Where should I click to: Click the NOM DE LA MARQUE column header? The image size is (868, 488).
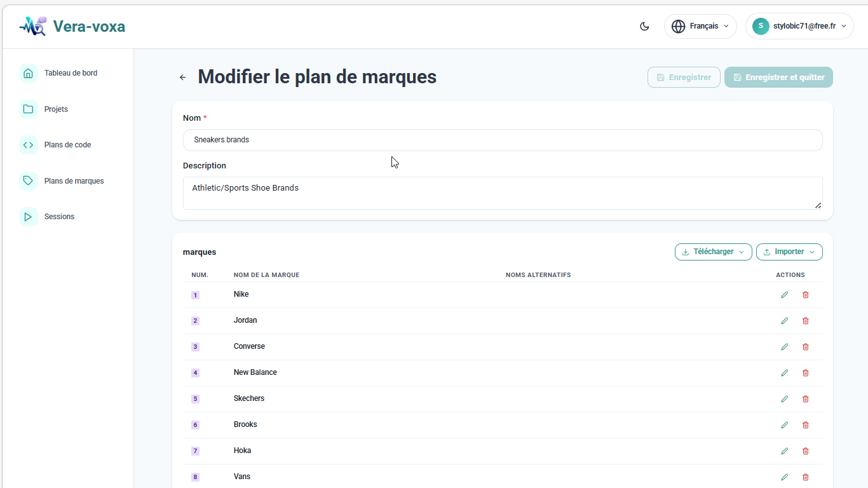pos(266,275)
